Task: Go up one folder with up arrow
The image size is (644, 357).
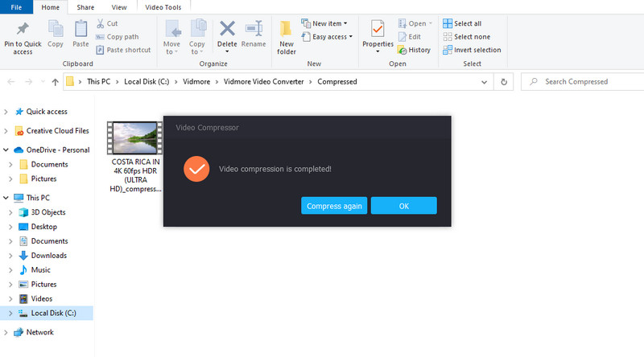Action: click(x=55, y=81)
